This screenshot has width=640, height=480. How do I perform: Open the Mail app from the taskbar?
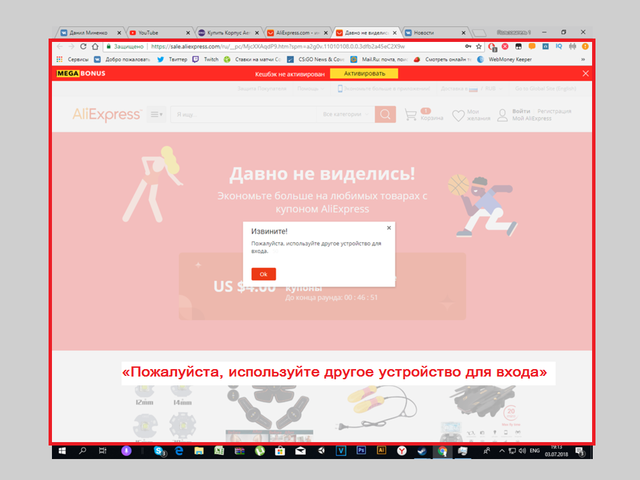(300, 451)
